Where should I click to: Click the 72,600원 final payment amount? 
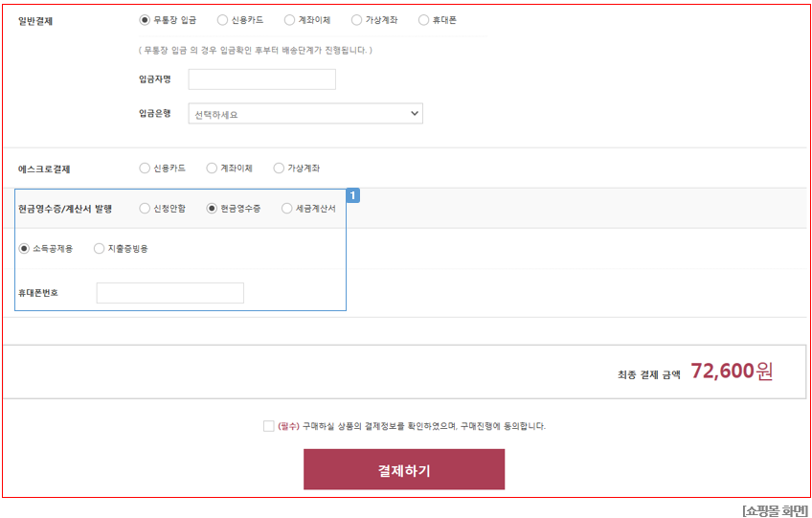click(x=731, y=372)
